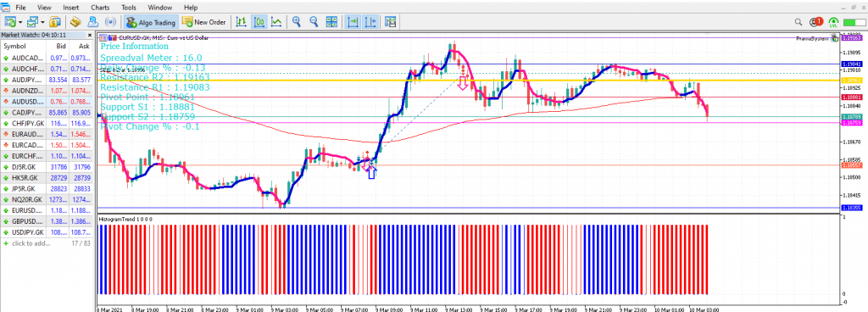Click the signals radio-wave icon
This screenshot has width=868, height=312.
click(x=111, y=22)
